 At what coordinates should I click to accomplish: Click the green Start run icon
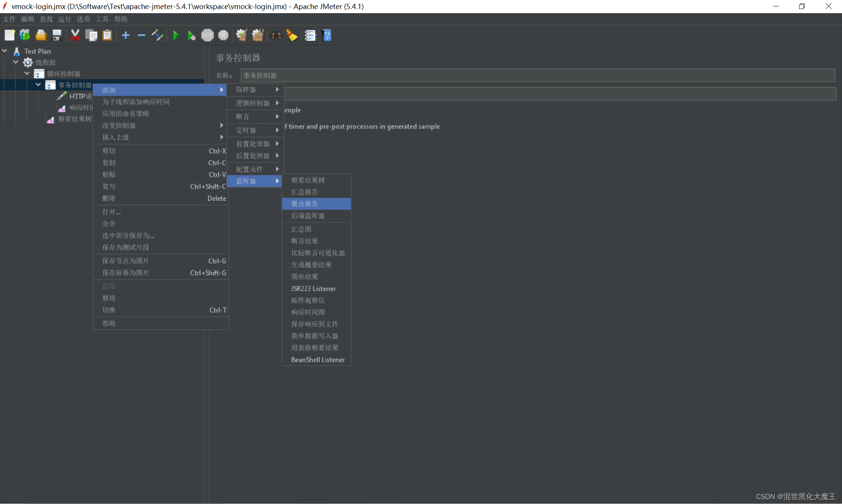coord(176,35)
